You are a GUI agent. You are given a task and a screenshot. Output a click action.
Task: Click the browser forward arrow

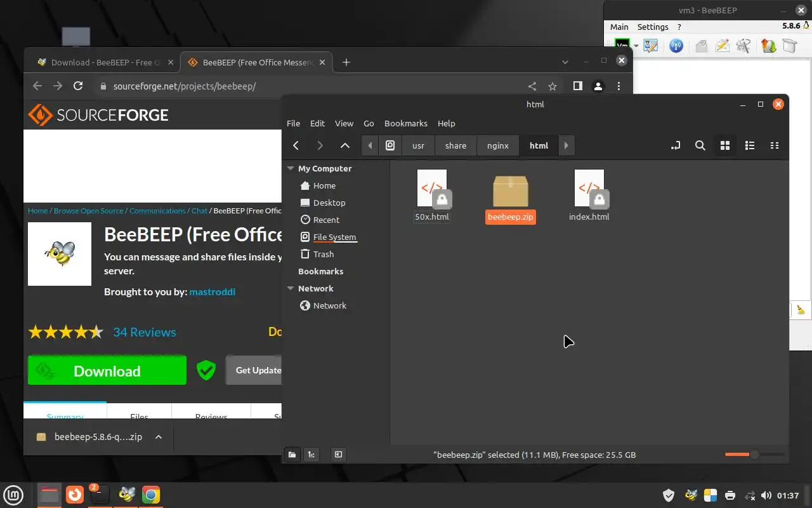click(x=58, y=86)
